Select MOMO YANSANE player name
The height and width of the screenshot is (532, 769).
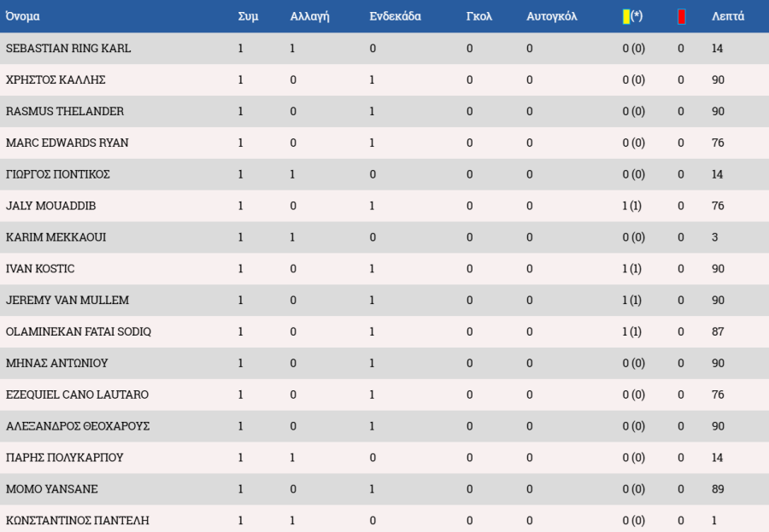[51, 488]
